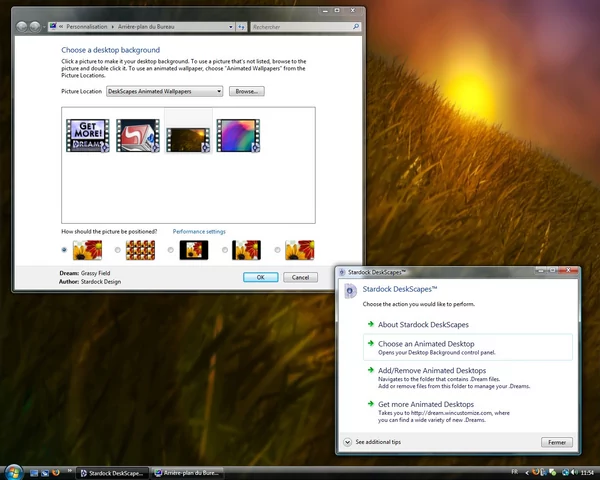Select the colorful swirl animated wallpaper

point(238,136)
